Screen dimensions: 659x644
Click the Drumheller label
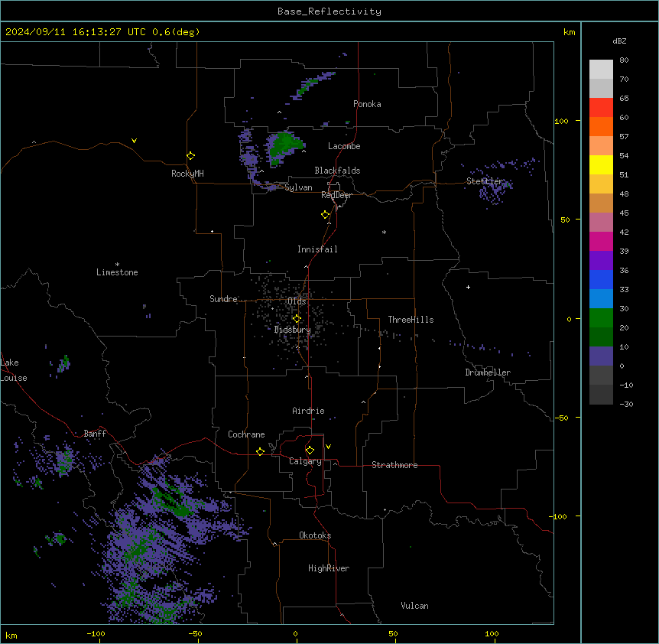click(x=488, y=372)
